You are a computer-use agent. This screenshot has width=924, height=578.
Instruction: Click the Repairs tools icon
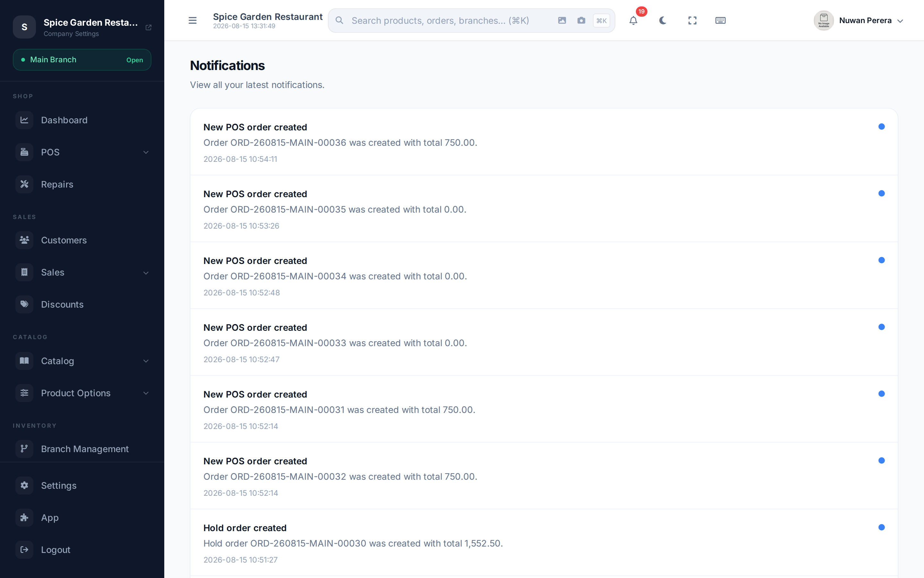pos(24,184)
